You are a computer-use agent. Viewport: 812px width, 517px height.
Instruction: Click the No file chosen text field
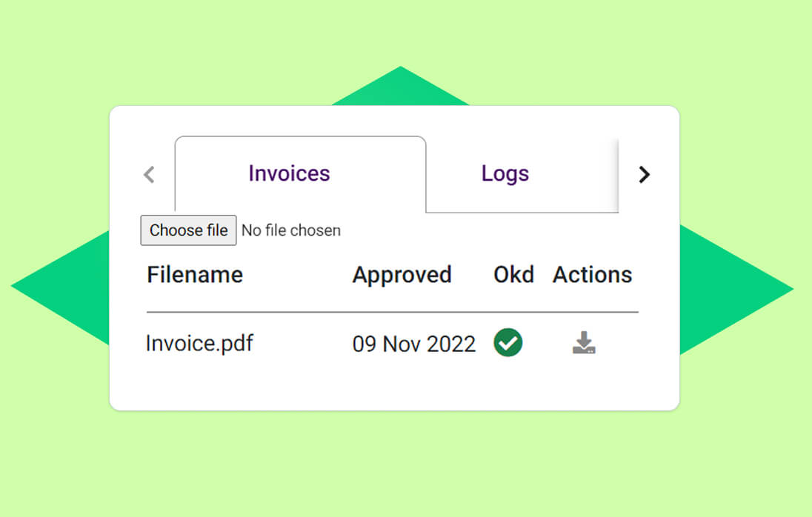pyautogui.click(x=290, y=230)
